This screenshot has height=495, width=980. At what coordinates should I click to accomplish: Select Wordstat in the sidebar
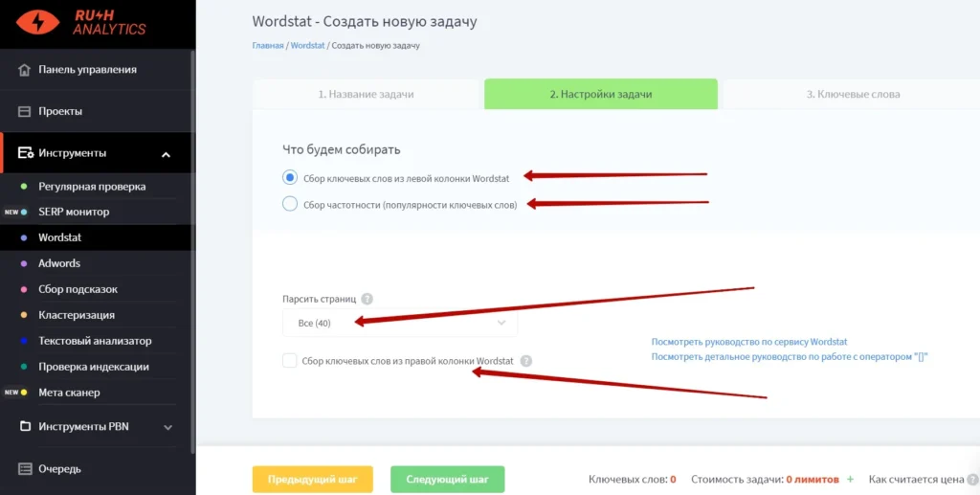tap(60, 237)
